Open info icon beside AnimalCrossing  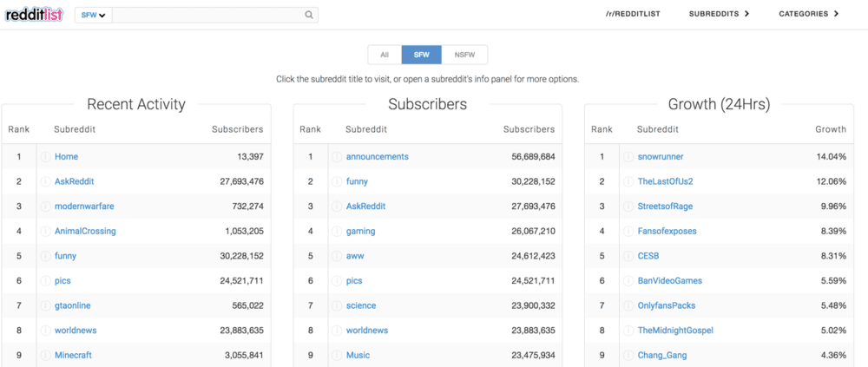[46, 231]
